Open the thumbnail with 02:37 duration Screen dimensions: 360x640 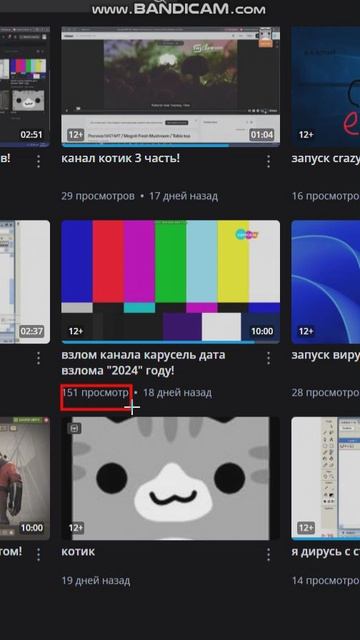click(x=25, y=282)
